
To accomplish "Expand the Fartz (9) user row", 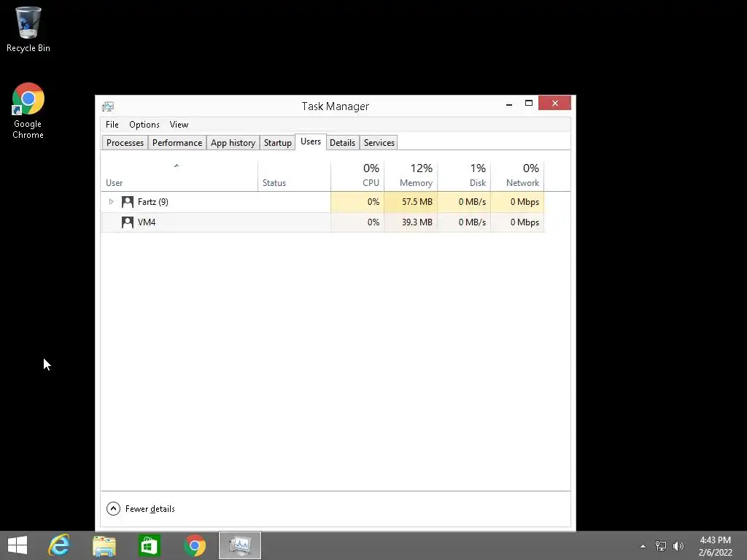I will (x=111, y=202).
